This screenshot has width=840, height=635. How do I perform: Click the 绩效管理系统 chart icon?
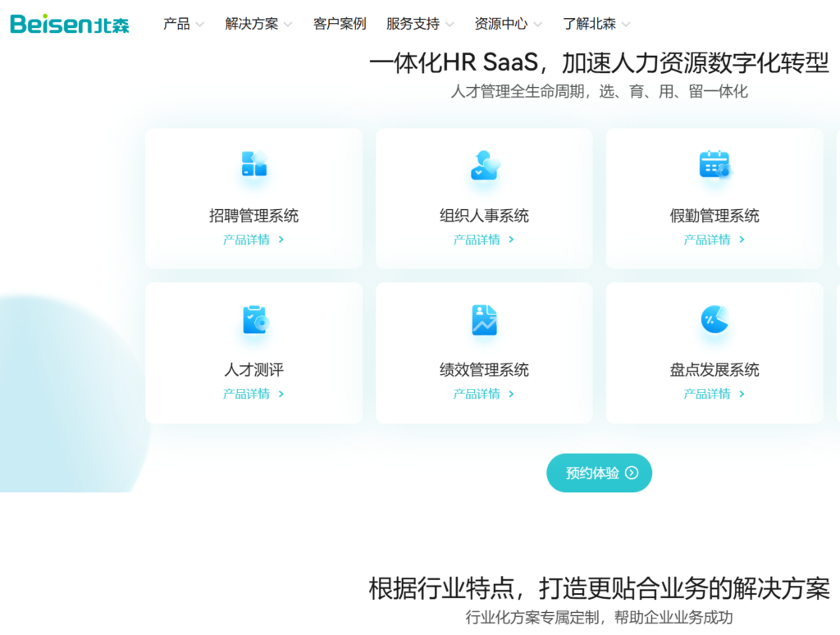pos(484,320)
